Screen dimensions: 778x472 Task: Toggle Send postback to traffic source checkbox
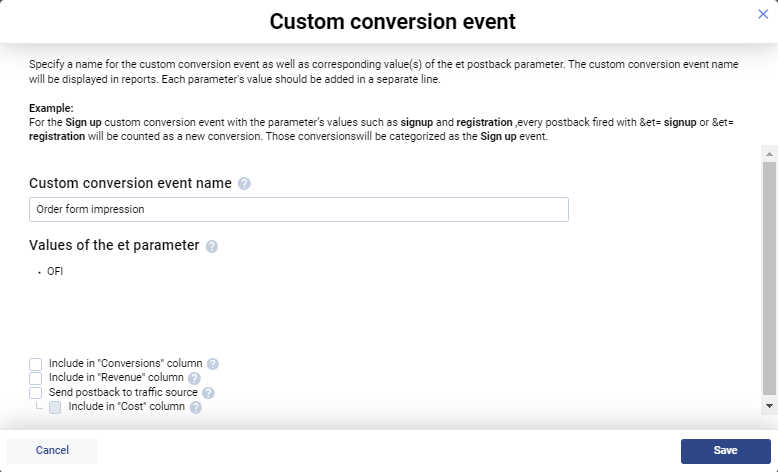[36, 393]
